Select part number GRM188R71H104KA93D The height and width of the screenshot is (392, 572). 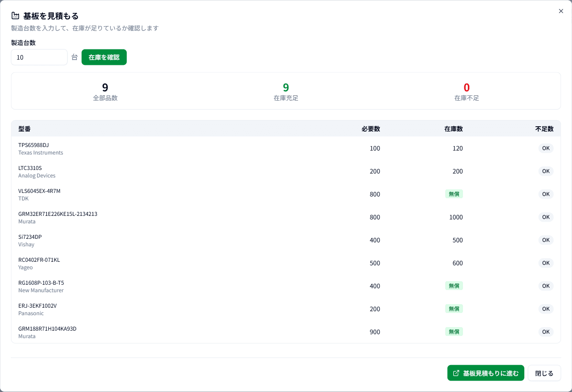[47, 328]
